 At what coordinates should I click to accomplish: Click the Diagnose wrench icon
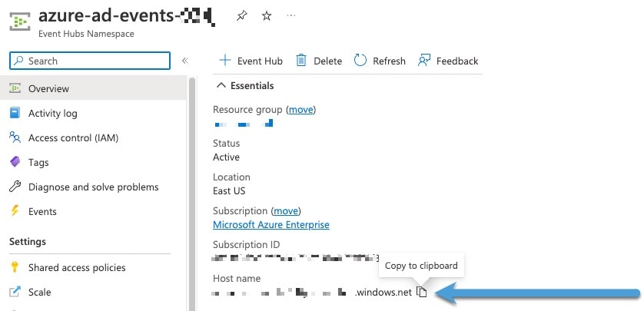15,187
